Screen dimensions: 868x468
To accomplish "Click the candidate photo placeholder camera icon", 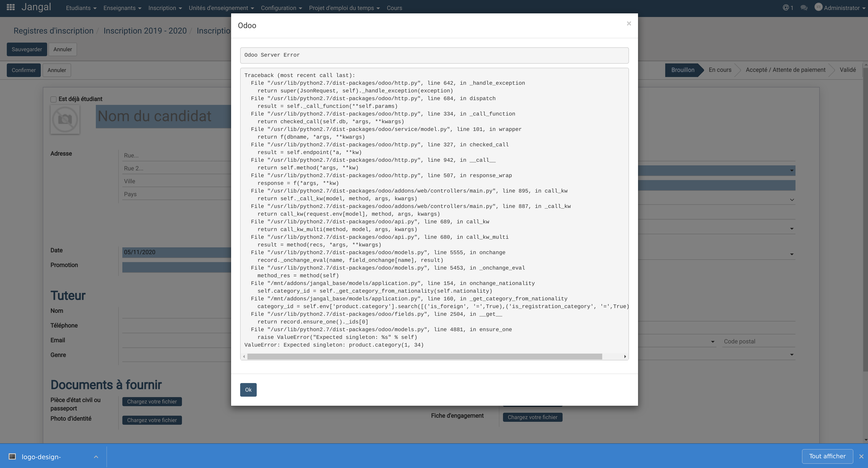I will point(65,119).
